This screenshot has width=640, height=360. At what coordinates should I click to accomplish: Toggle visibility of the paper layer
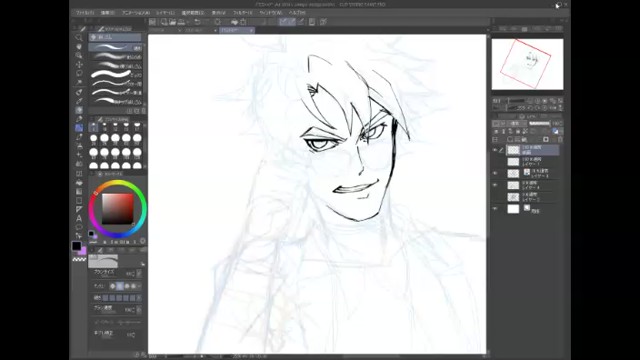point(495,209)
